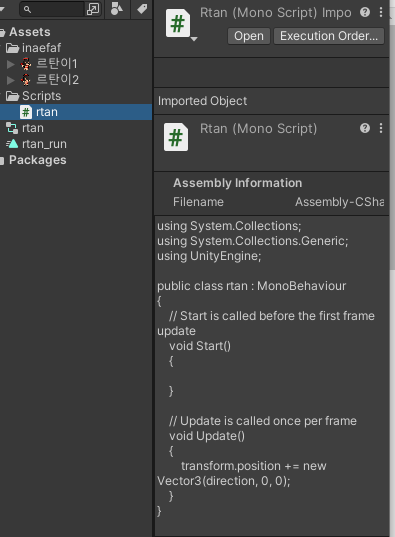Viewport: 395px width, 537px height.
Task: Click the Open script button
Action: [x=249, y=36]
